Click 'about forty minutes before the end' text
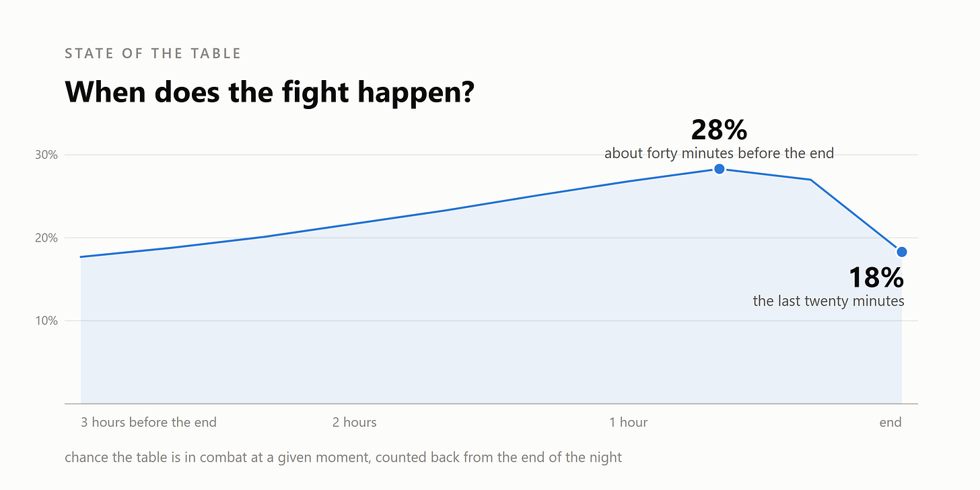This screenshot has width=980, height=490. coord(719,153)
